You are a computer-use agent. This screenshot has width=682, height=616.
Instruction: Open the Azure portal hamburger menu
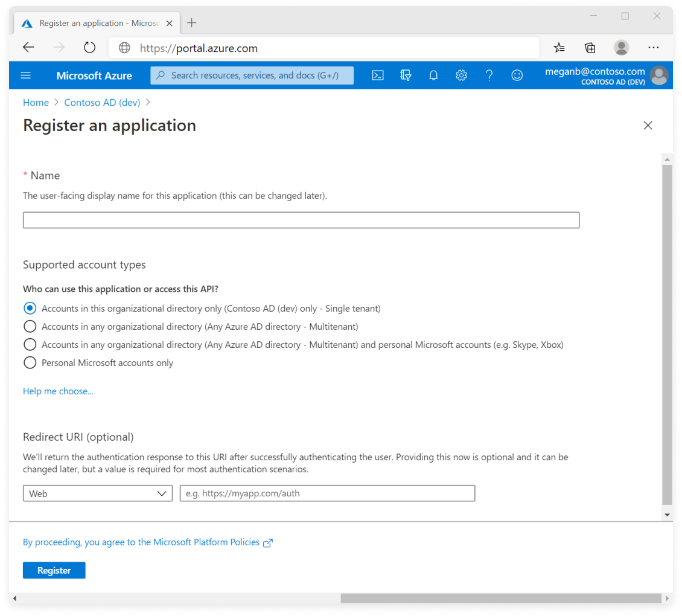(x=26, y=75)
